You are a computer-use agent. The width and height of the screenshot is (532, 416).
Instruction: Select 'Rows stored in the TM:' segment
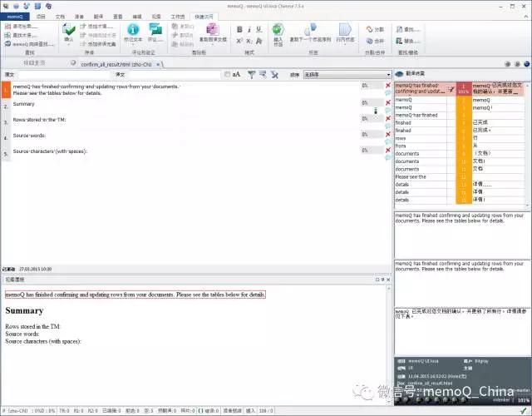pyautogui.click(x=39, y=120)
